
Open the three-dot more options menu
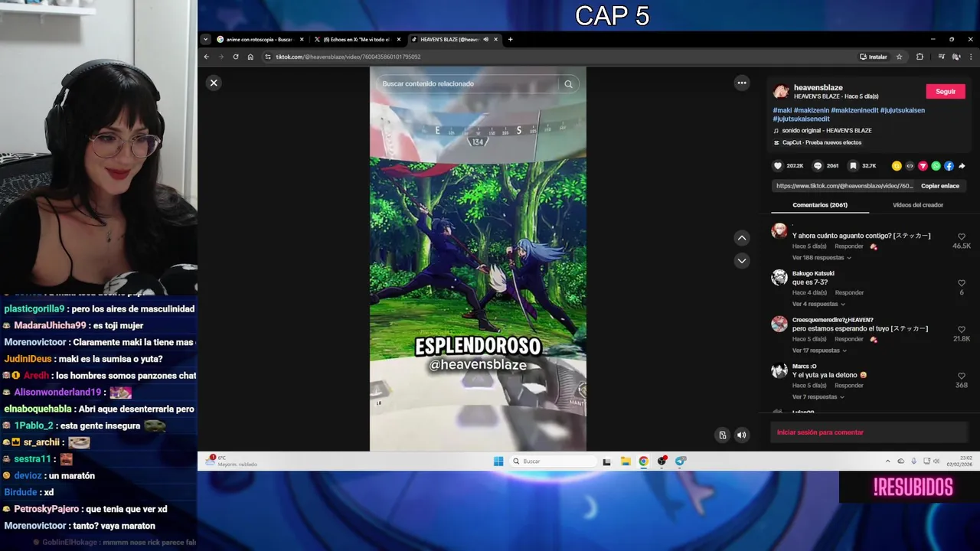[741, 83]
